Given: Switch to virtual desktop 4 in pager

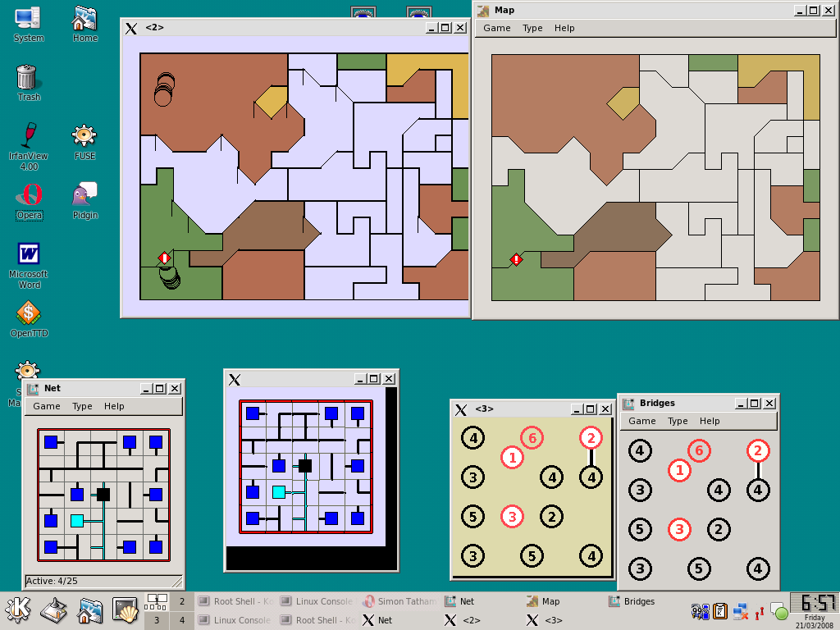Looking at the screenshot, I should tap(182, 620).
